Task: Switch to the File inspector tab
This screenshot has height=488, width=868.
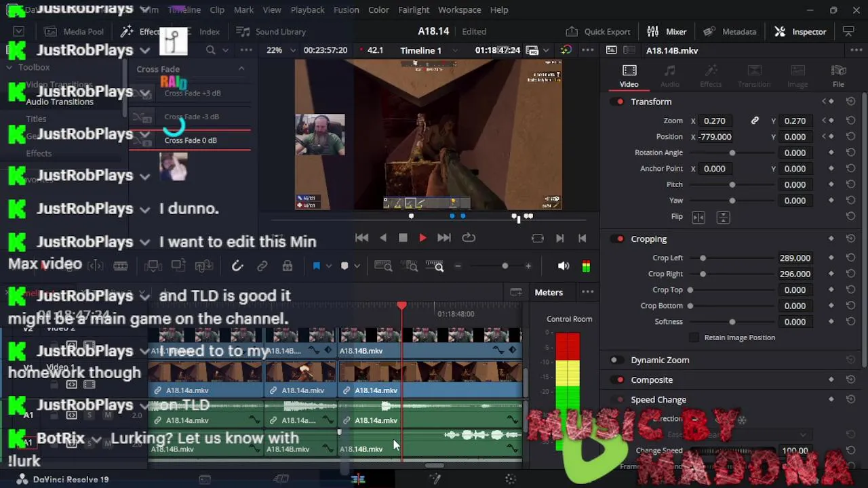Action: [838, 76]
